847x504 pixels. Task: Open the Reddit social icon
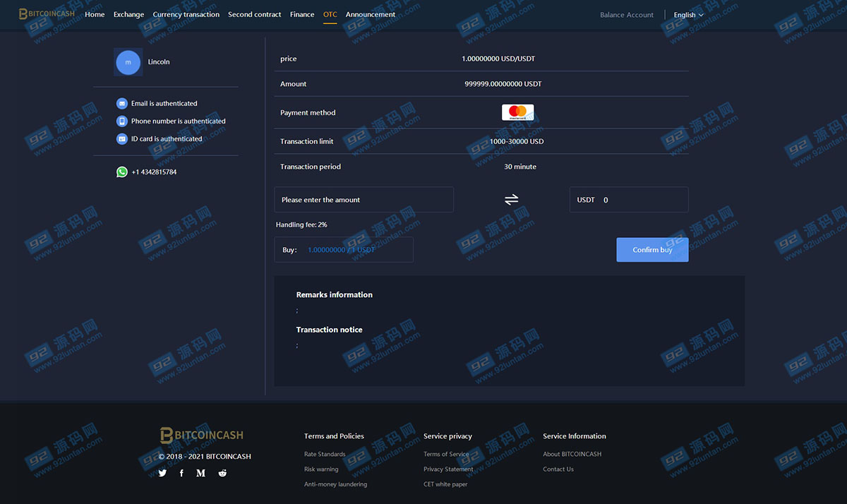[x=222, y=473]
